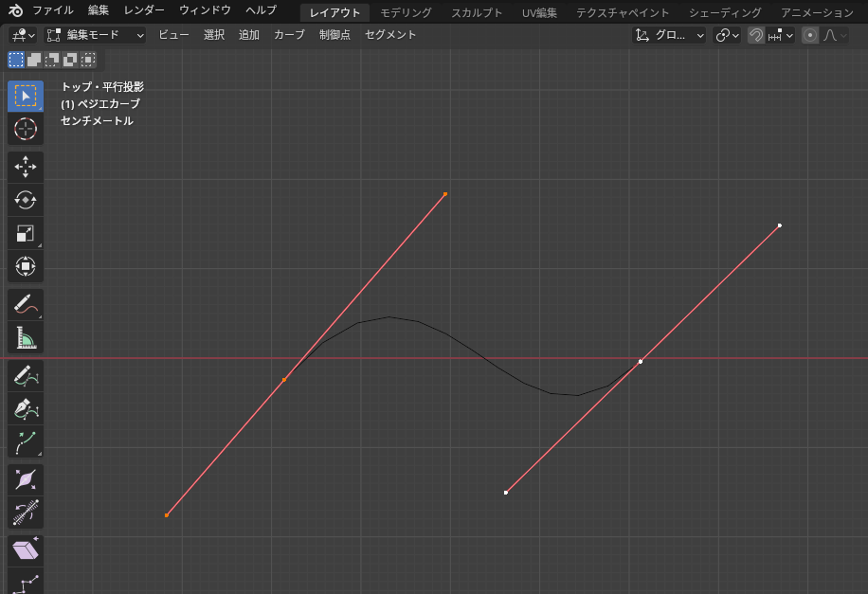Switch to the レイアウト workspace tab
This screenshot has width=868, height=594.
tap(335, 12)
